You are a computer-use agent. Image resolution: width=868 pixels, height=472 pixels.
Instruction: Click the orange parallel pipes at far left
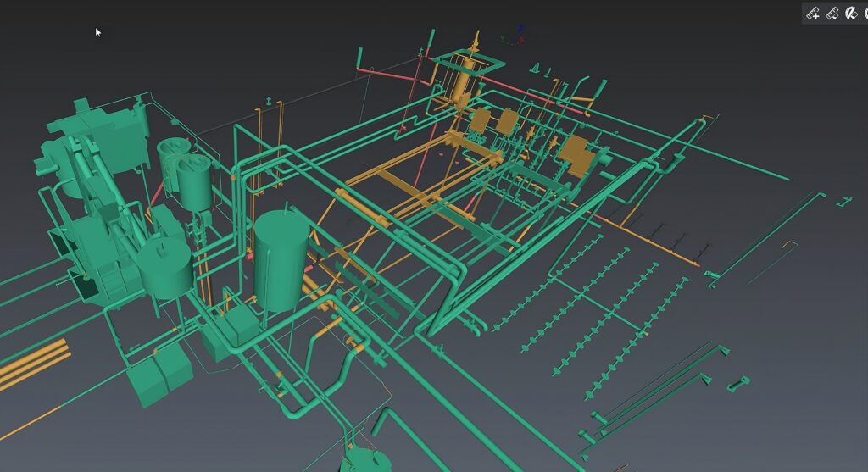[32, 361]
